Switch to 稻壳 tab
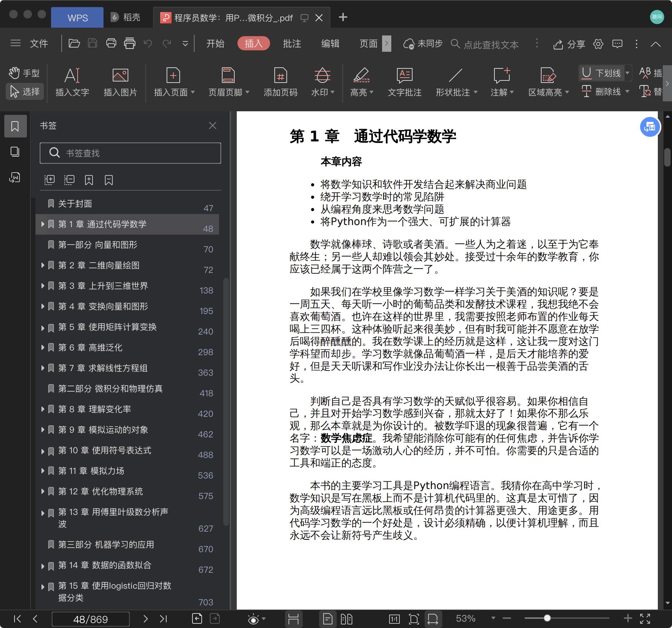This screenshot has width=672, height=628. pyautogui.click(x=126, y=17)
